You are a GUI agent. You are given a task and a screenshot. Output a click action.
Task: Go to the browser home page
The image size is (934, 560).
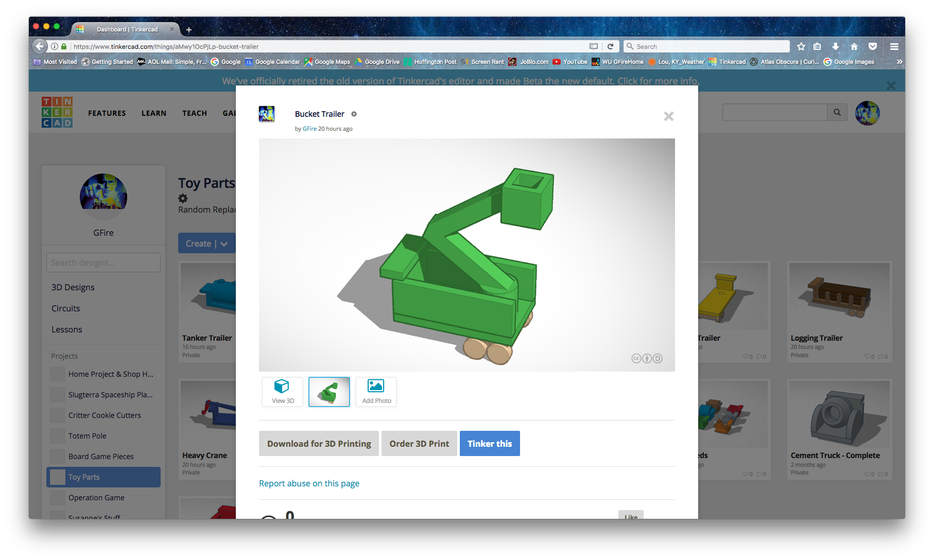854,46
